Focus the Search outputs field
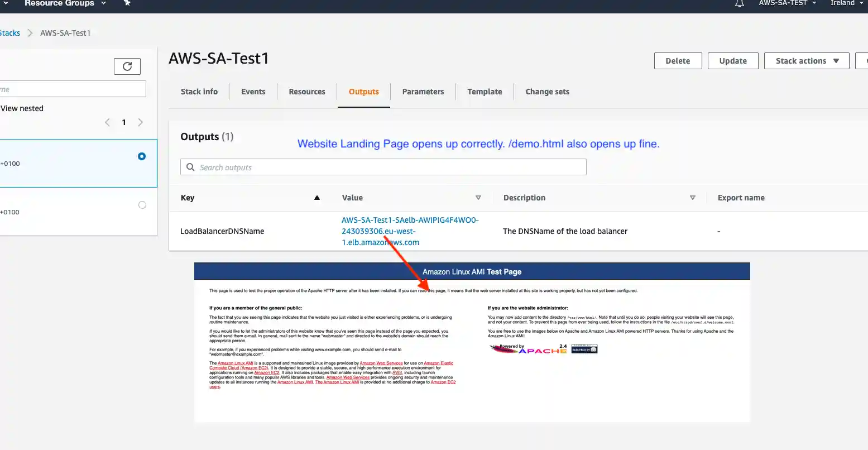868x450 pixels. pyautogui.click(x=383, y=167)
